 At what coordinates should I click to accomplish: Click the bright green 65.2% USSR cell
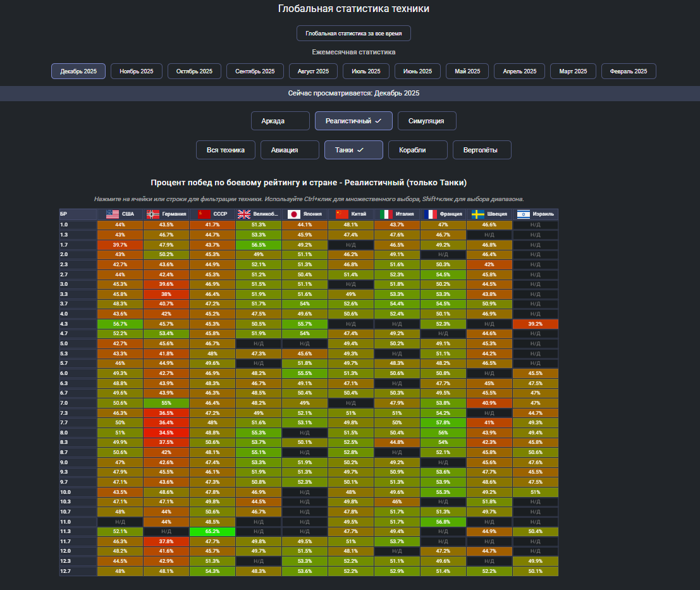click(x=212, y=532)
